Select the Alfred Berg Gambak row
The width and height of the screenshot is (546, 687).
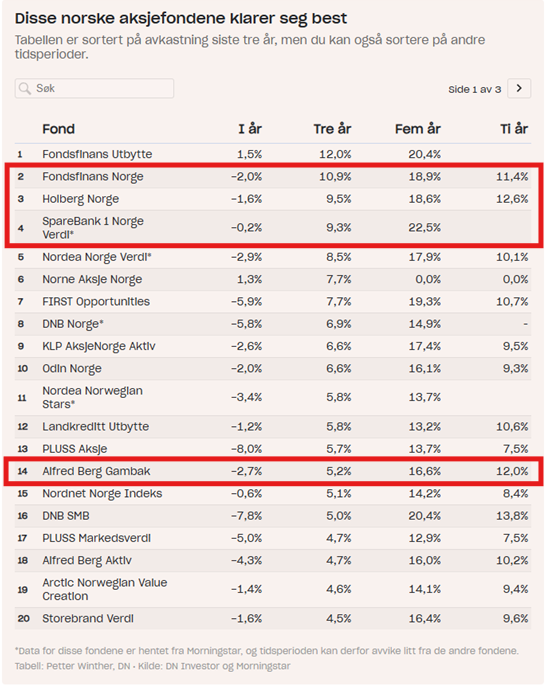(x=273, y=471)
